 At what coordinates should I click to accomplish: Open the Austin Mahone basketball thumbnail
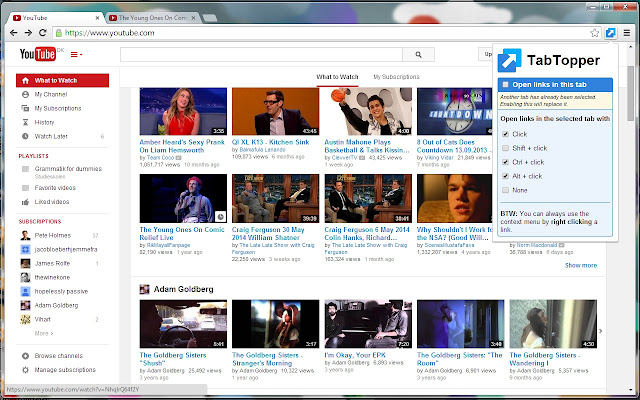coord(368,111)
